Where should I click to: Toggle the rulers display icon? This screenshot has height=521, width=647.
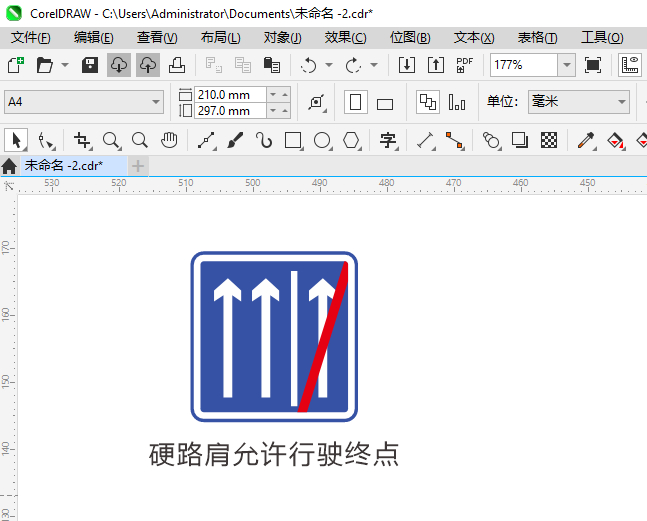coord(630,65)
